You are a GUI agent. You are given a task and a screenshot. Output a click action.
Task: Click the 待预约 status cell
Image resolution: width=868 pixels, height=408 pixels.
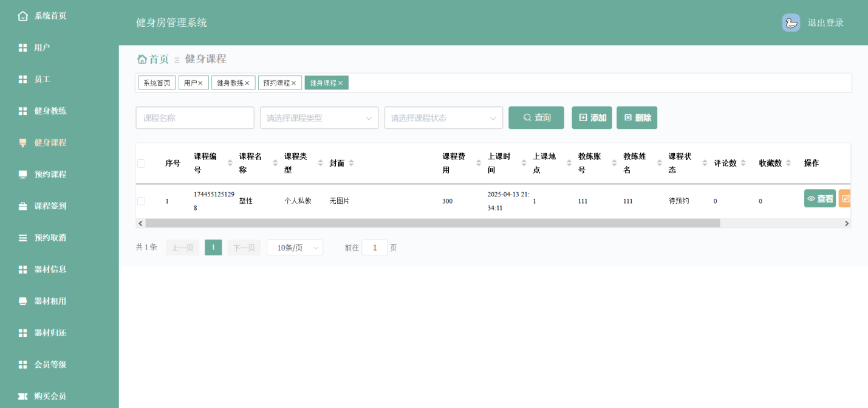[x=679, y=201]
